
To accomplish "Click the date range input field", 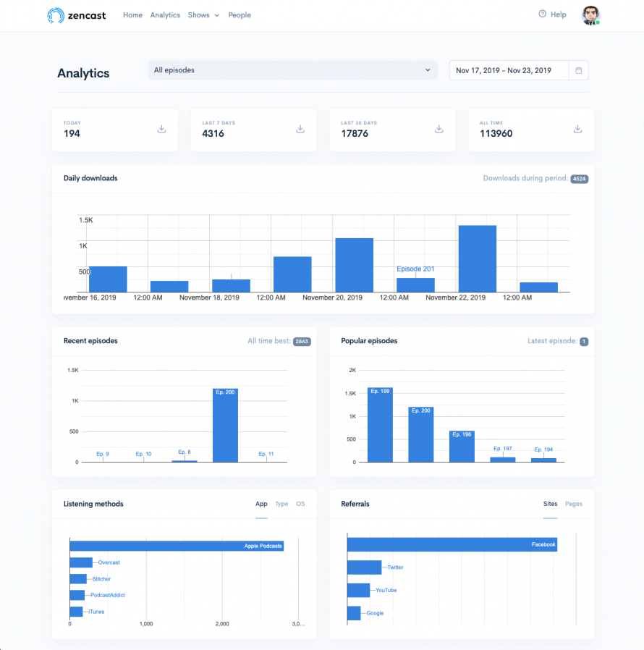I will point(509,70).
